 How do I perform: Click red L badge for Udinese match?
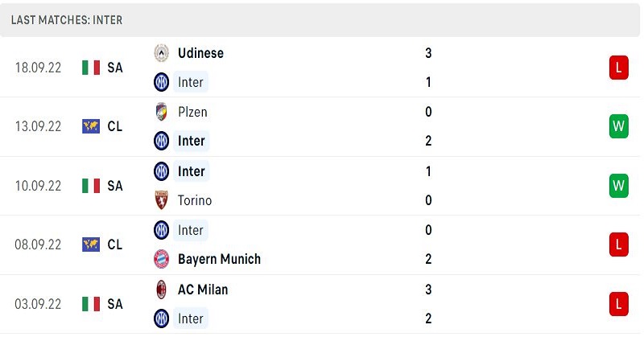(618, 68)
